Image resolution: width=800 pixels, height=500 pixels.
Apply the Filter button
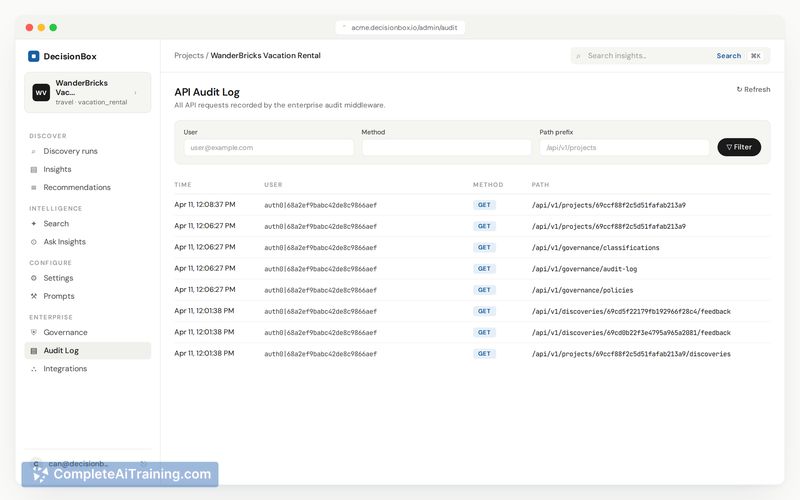point(739,147)
